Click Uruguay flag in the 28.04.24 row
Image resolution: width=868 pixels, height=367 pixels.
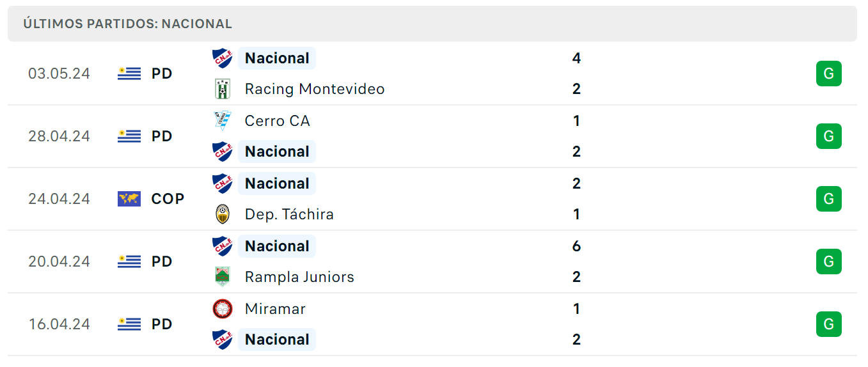pos(129,136)
